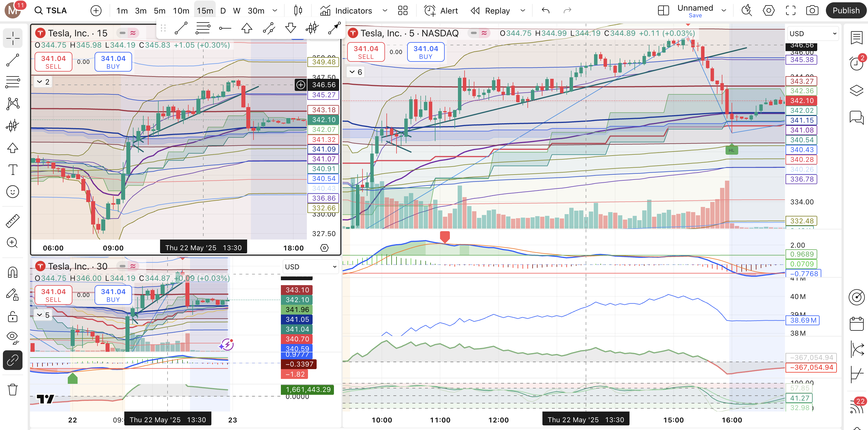Open chats speech bubble icon

point(856,117)
